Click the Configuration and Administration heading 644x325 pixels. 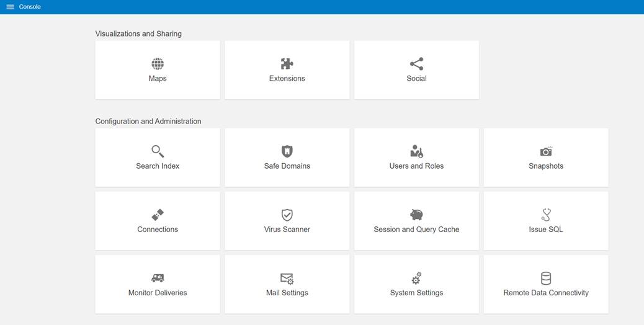[x=148, y=121]
